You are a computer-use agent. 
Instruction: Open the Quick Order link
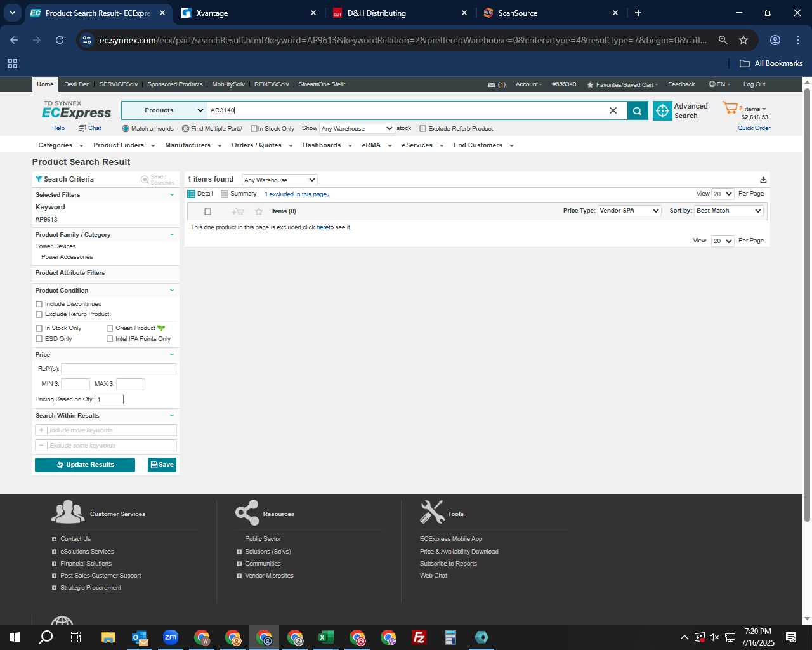754,128
